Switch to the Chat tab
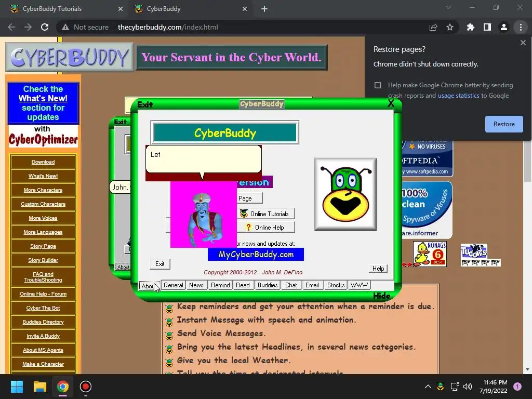Viewport: 532px width, 399px height. 291,285
